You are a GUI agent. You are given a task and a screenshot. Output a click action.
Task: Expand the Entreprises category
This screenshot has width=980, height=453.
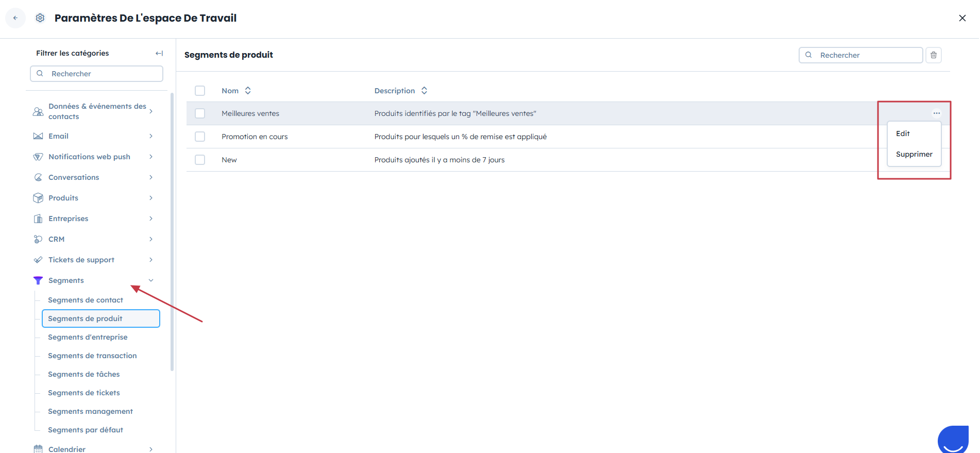(x=151, y=219)
